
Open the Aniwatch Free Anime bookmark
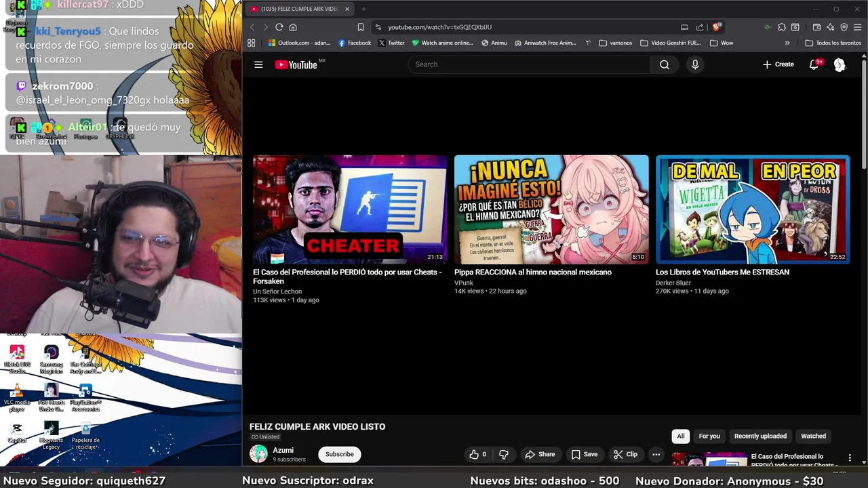coord(545,43)
